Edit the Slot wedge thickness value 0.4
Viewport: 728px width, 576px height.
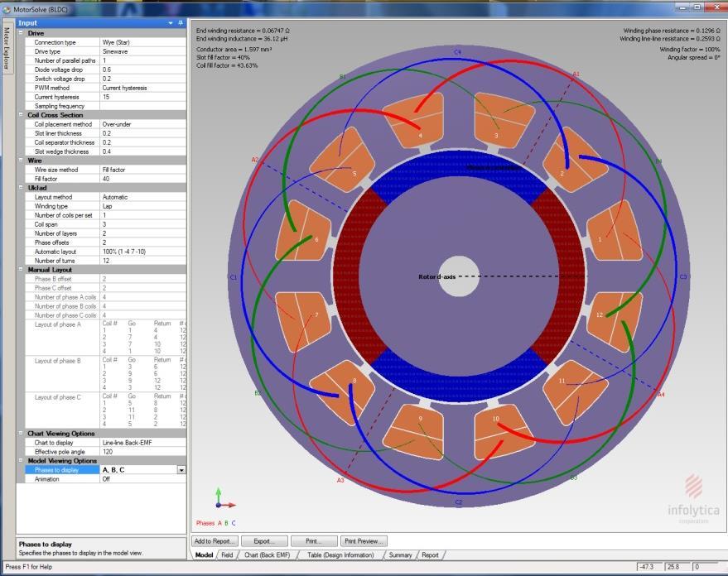point(142,151)
